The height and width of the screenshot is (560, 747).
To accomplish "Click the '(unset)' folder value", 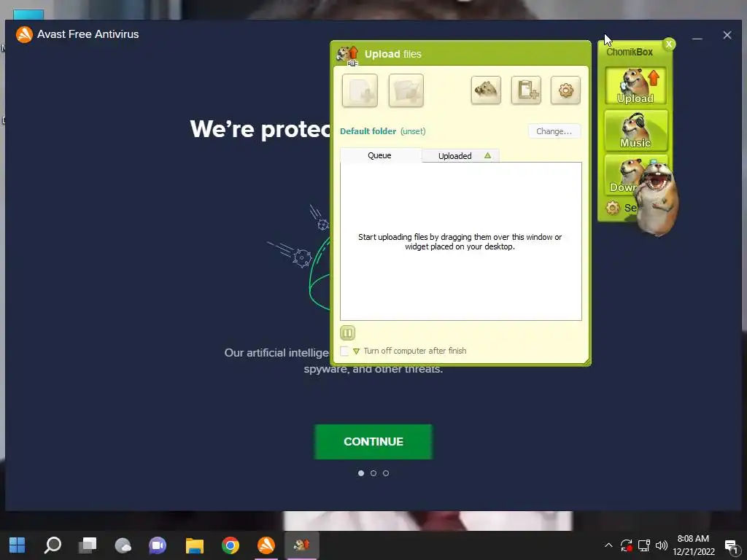I will point(413,131).
